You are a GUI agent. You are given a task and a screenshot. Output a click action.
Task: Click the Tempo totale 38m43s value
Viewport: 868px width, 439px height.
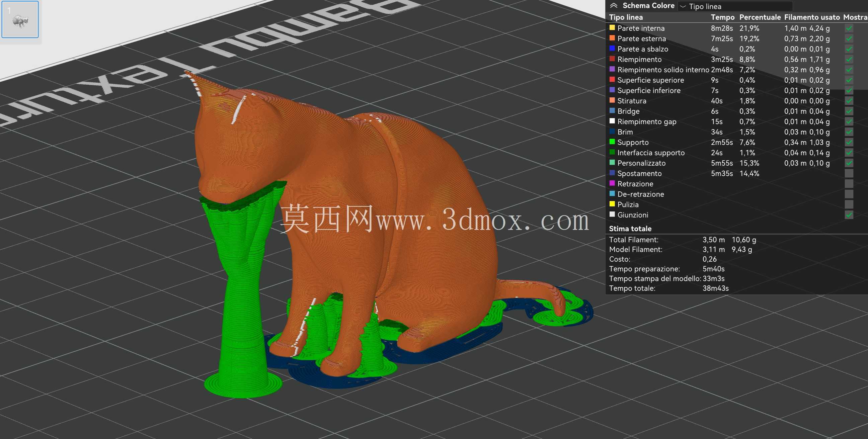[715, 289]
